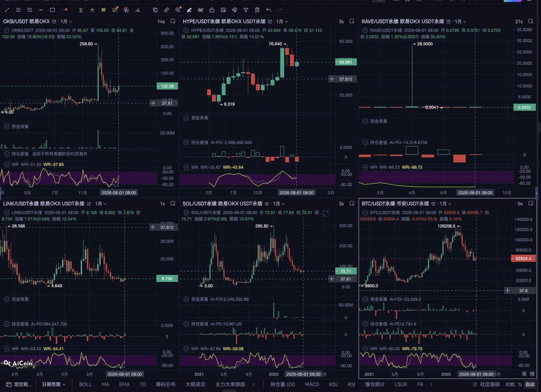Click HYPE current price label 56.681
The width and height of the screenshot is (541, 392).
click(346, 62)
